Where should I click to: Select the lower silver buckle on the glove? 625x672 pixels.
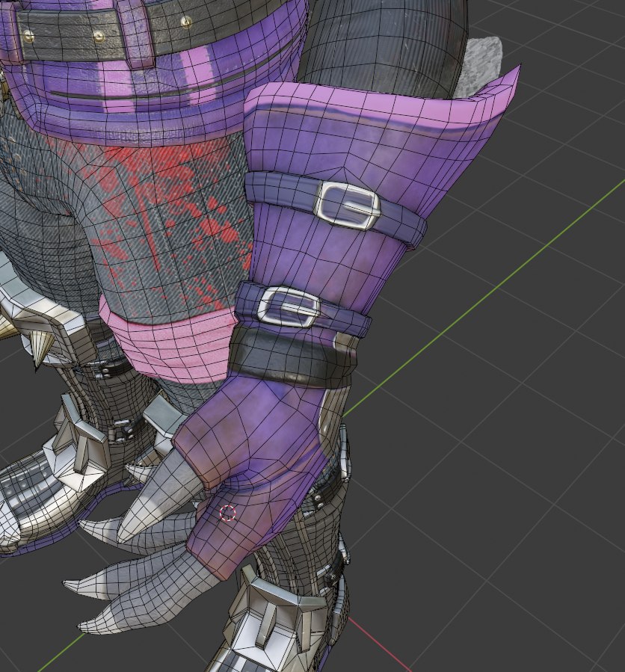point(289,307)
